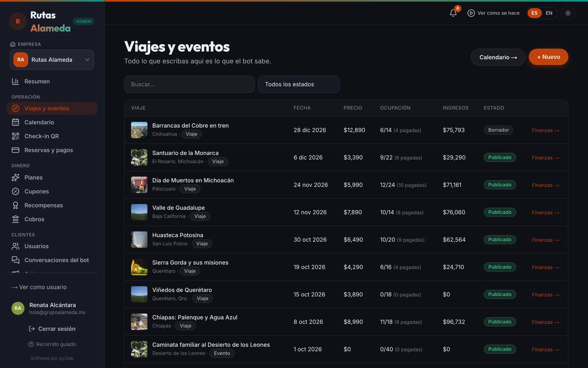This screenshot has width=588, height=368.
Task: Go to Reservas y pagos
Action: (52, 150)
